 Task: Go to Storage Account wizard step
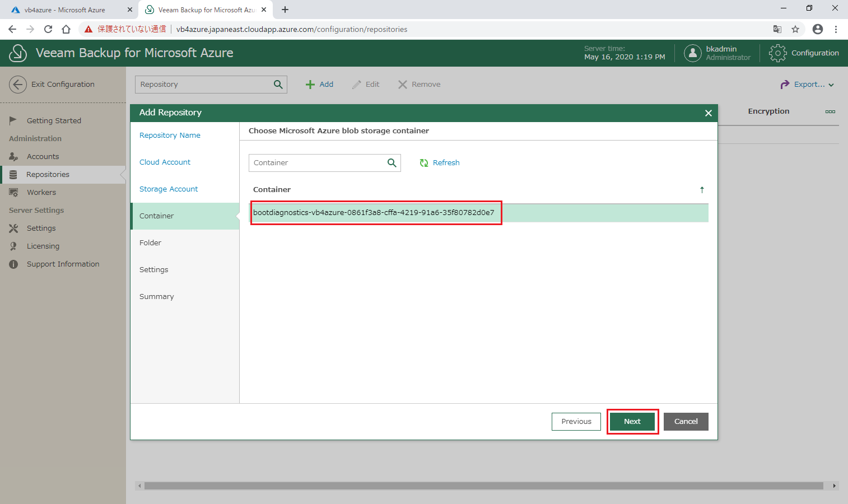[169, 189]
